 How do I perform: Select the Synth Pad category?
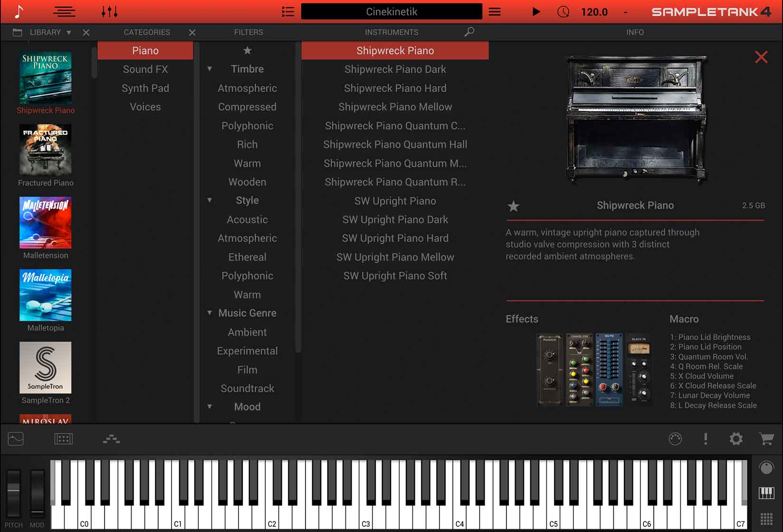(x=145, y=88)
